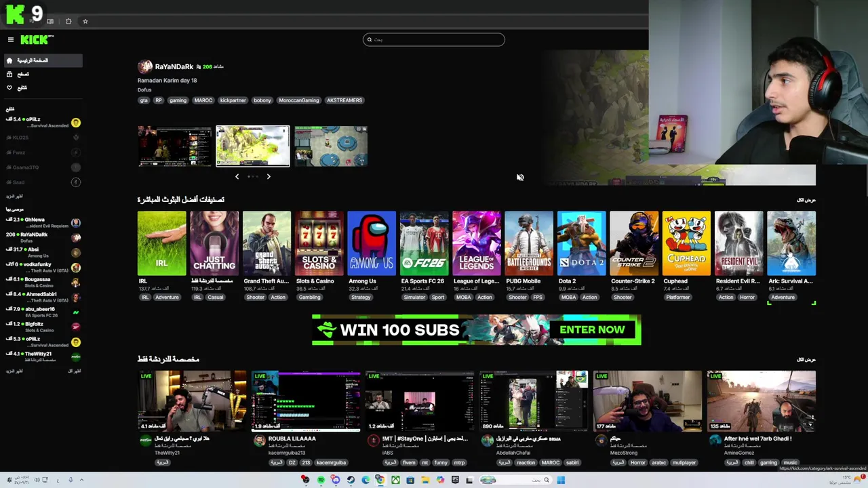Open offline channel Saad in sidebar

point(43,182)
